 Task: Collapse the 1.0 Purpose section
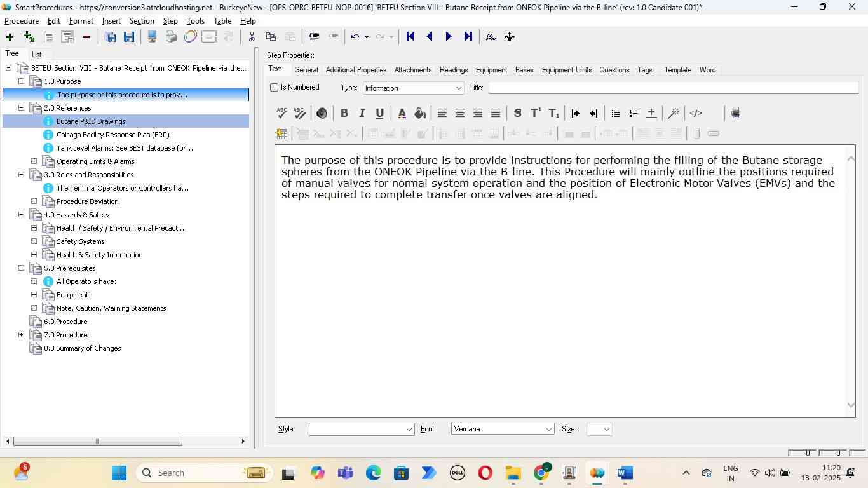click(21, 81)
